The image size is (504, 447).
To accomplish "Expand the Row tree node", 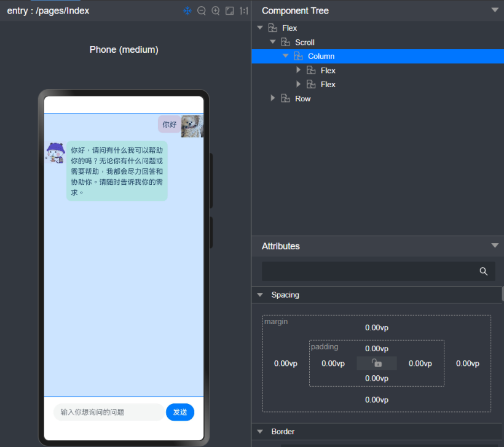I will [273, 98].
